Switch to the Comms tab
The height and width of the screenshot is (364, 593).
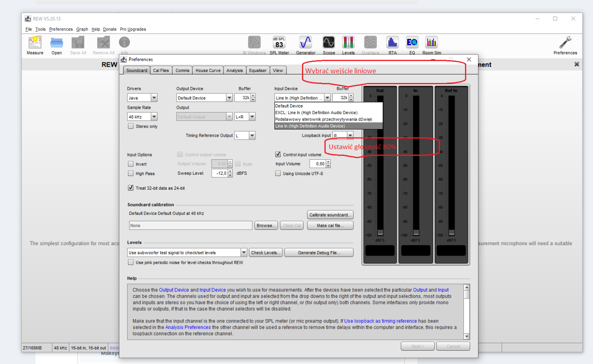click(x=182, y=70)
